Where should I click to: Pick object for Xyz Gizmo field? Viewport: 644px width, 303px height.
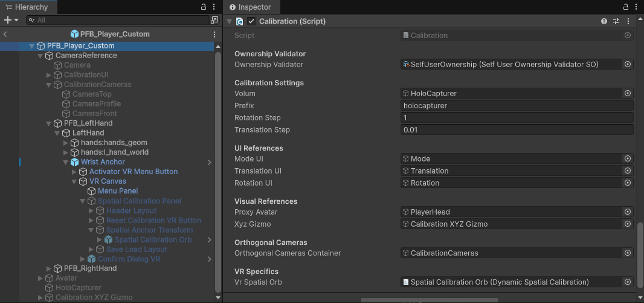click(x=628, y=224)
